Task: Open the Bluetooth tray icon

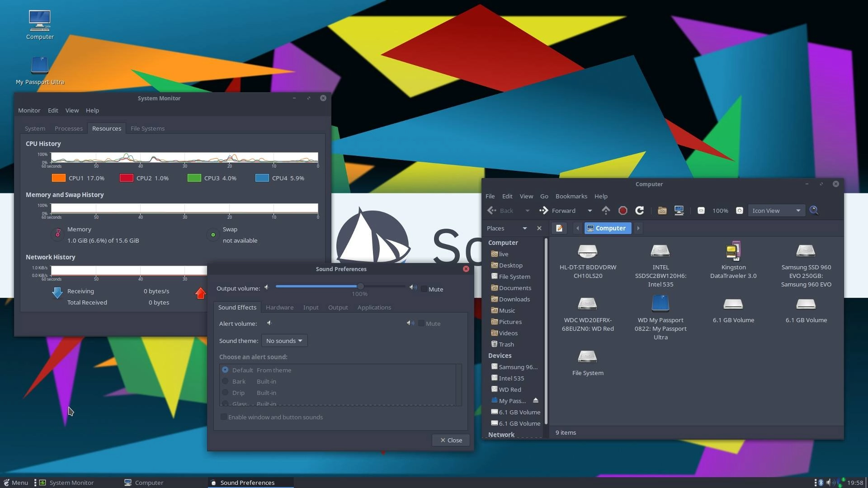Action: click(x=821, y=483)
